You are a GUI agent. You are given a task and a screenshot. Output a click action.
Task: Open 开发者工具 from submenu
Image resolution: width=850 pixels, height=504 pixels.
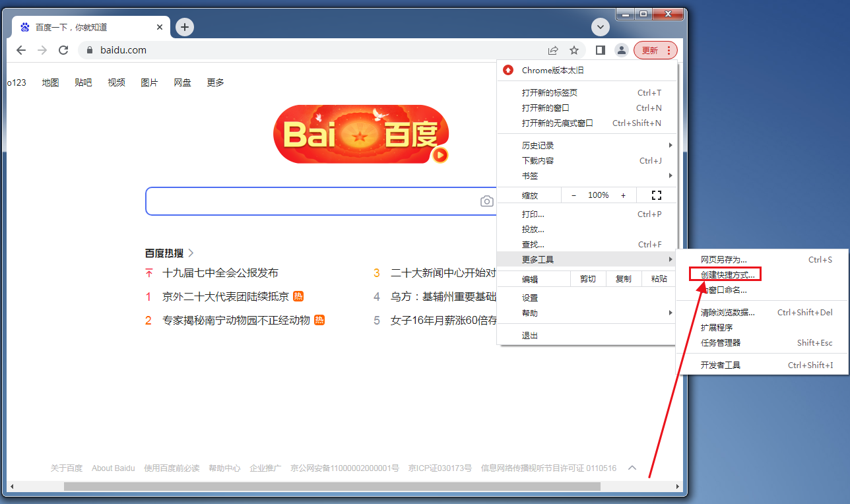(762, 365)
